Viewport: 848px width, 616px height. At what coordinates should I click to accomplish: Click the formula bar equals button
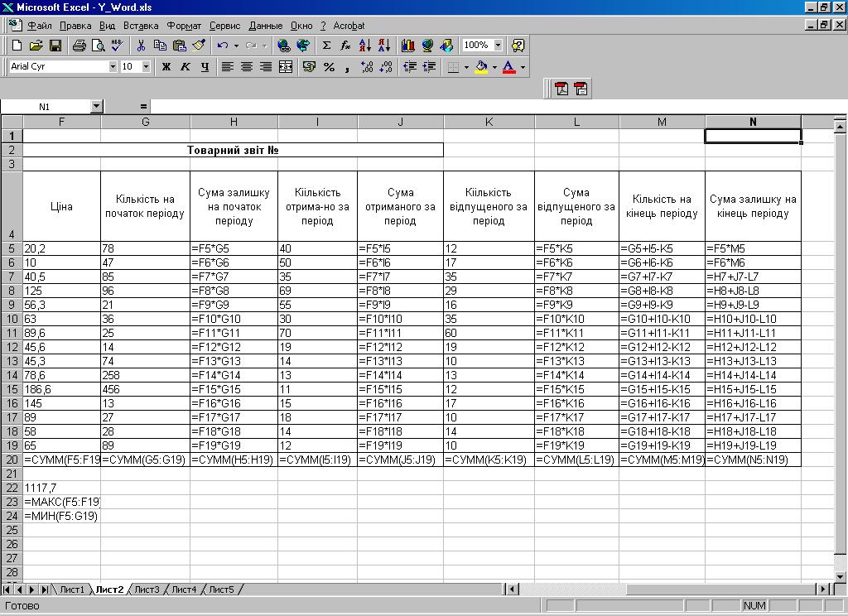coord(143,107)
